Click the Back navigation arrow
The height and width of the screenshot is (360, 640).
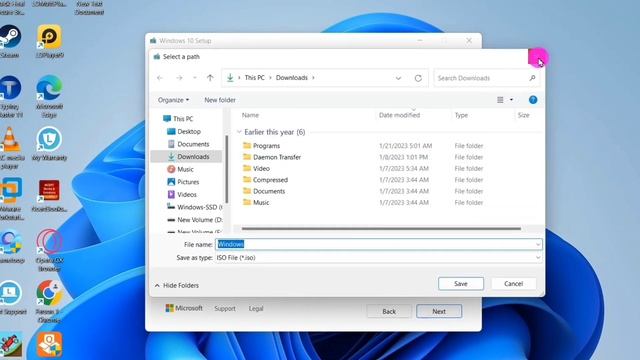pyautogui.click(x=160, y=78)
